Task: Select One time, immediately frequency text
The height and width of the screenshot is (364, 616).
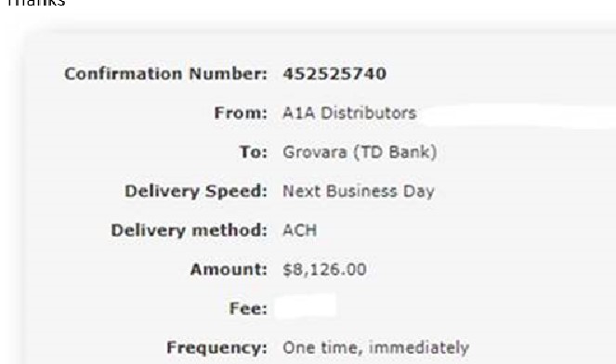Action: (376, 348)
